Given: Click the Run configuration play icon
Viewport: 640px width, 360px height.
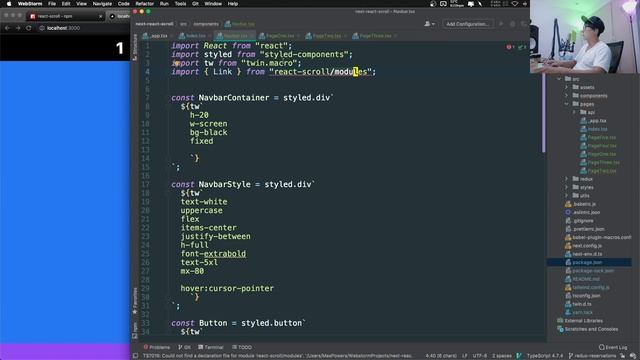Looking at the screenshot, I should (501, 24).
